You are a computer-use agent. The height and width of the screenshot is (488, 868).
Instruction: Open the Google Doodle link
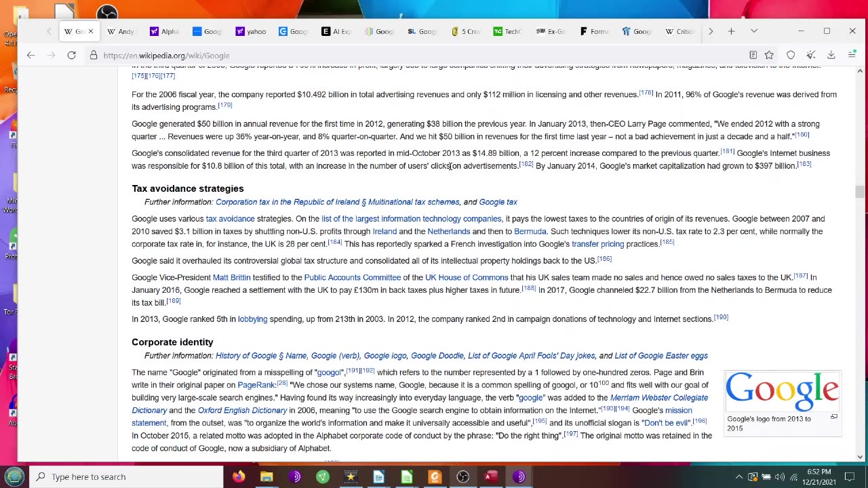coord(437,356)
